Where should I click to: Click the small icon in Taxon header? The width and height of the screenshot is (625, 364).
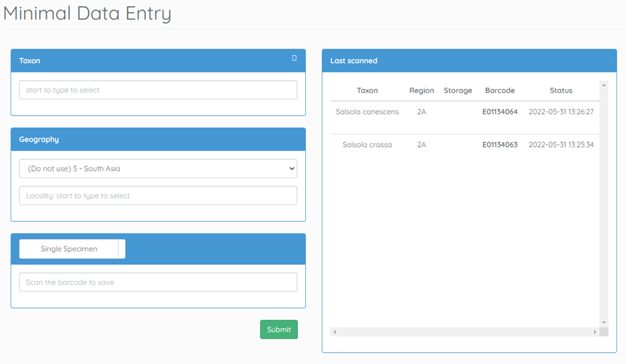[294, 58]
